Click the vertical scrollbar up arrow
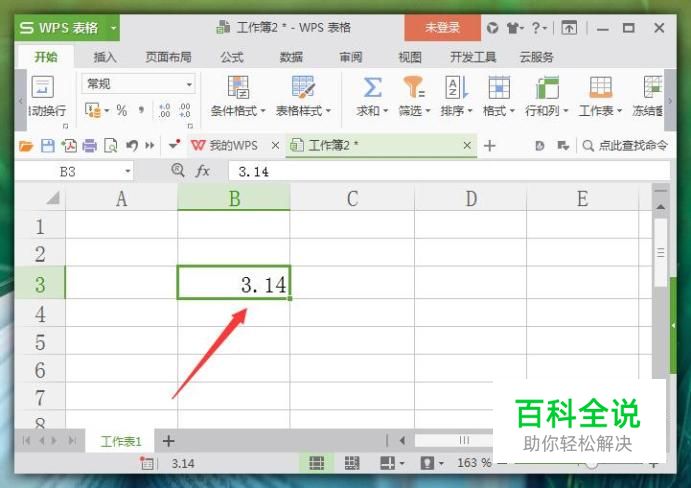The width and height of the screenshot is (691, 488). tap(661, 206)
